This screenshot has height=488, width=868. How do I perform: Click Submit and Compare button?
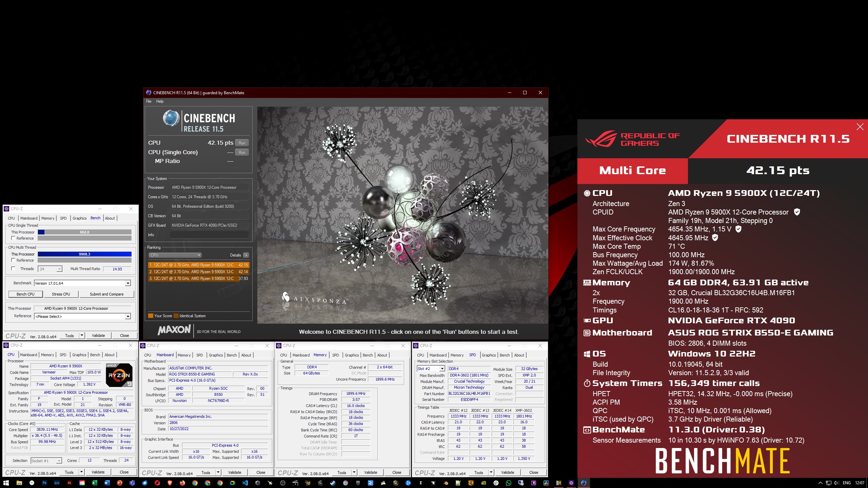coord(107,294)
